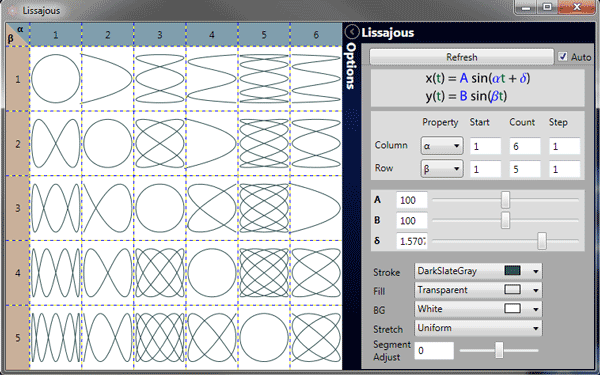Open the Column property dropdown showing α

tap(442, 146)
